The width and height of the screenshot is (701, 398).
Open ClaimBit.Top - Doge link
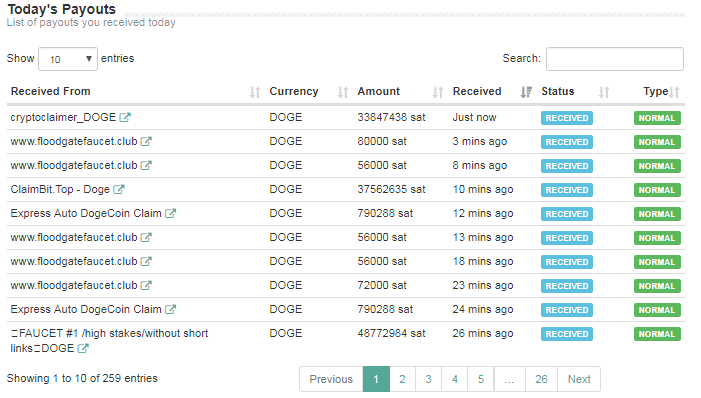[x=60, y=190]
